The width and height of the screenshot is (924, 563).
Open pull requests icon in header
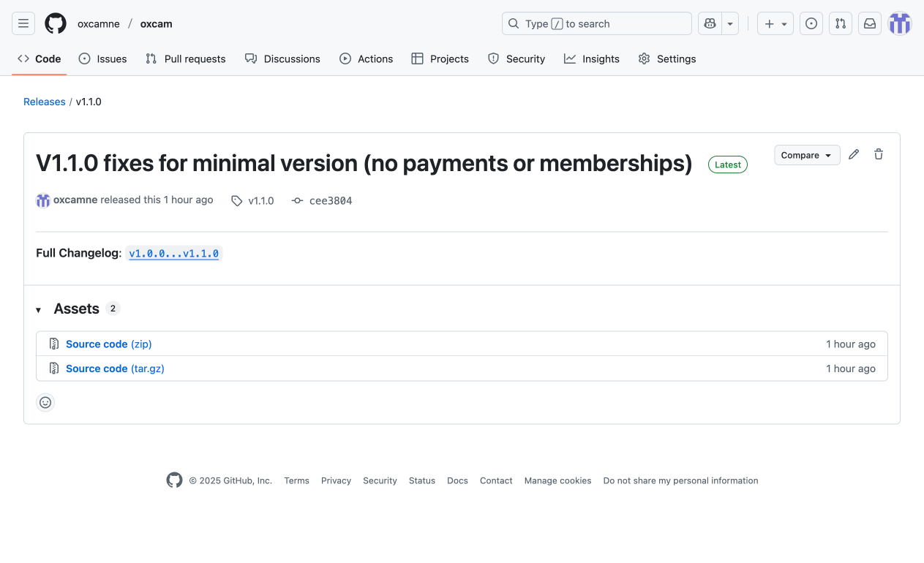point(841,23)
